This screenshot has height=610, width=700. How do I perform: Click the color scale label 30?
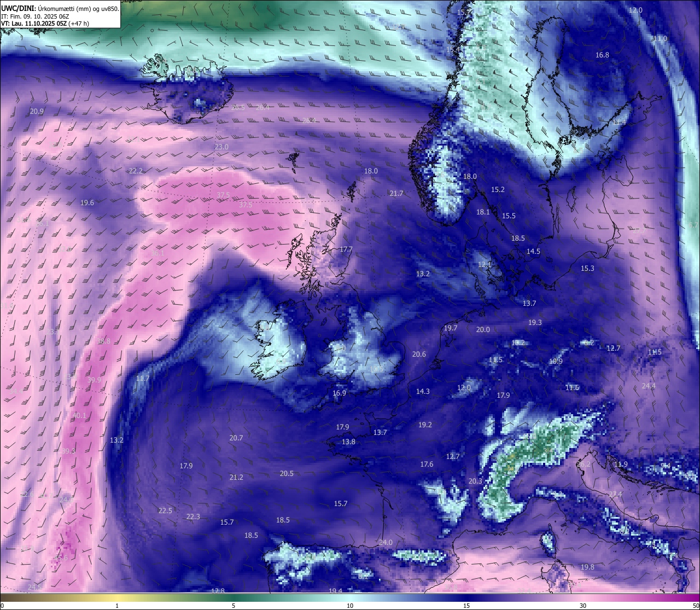pos(583,606)
